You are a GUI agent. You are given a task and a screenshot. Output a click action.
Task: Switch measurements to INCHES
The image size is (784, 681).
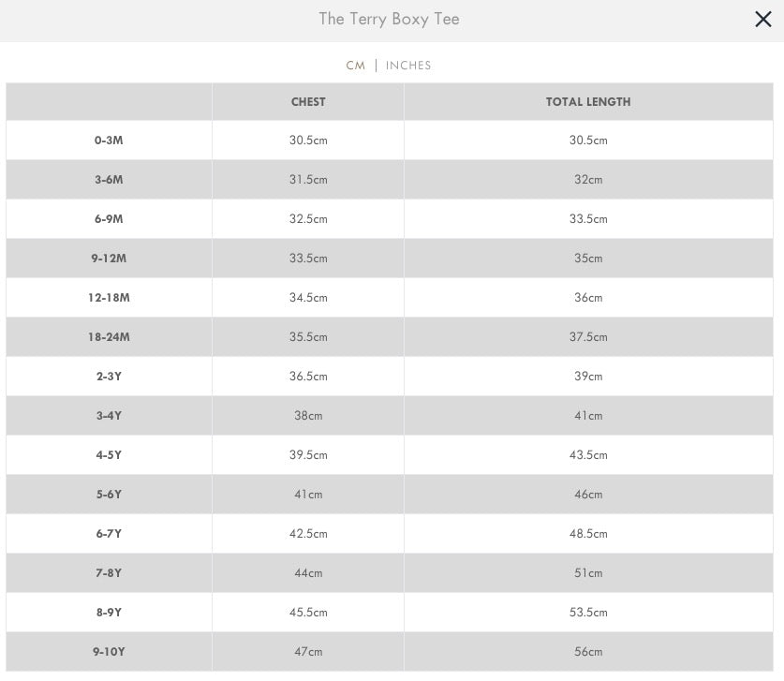pyautogui.click(x=408, y=66)
